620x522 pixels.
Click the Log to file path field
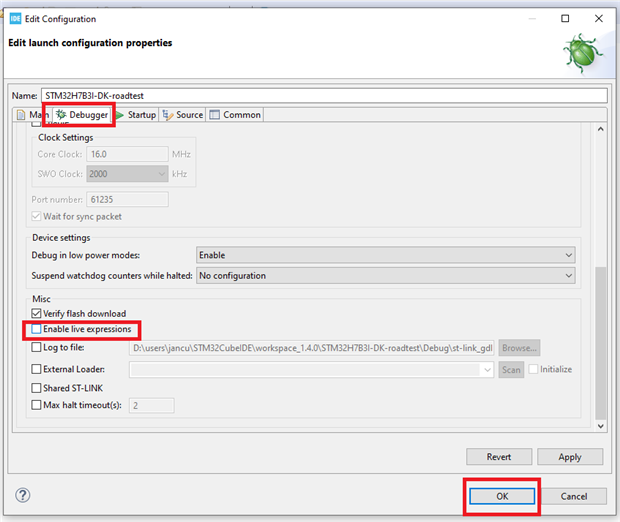[311, 348]
